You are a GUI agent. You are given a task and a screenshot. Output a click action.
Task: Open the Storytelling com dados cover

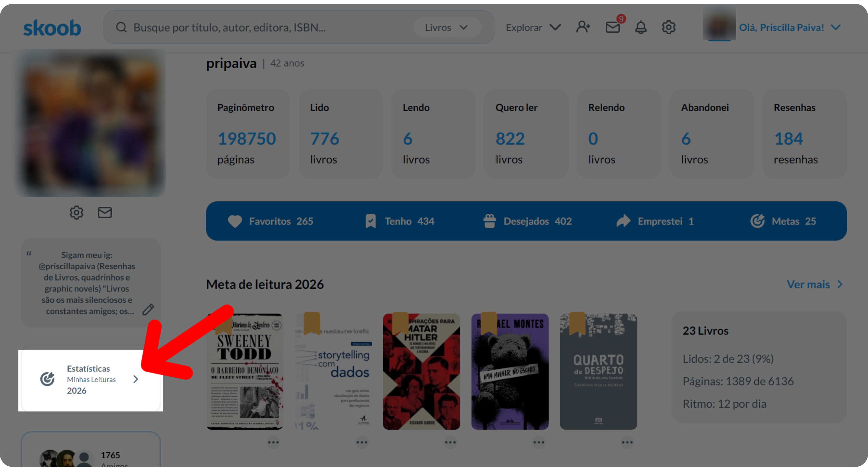[x=333, y=372]
